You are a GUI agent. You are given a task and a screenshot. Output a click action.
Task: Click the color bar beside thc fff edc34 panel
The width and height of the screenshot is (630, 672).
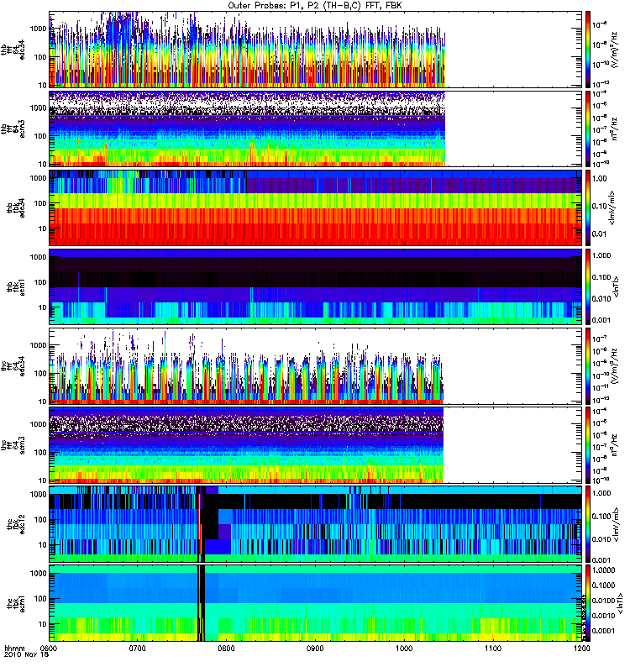(x=588, y=366)
